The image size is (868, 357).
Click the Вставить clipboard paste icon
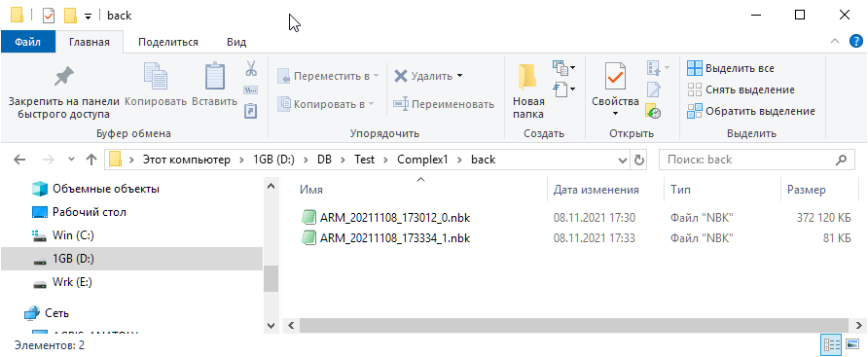click(x=215, y=77)
